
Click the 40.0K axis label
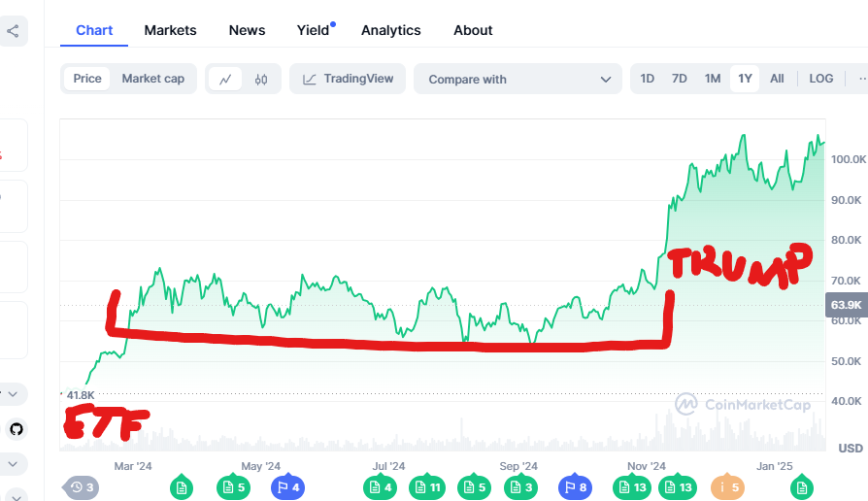pyautogui.click(x=847, y=401)
